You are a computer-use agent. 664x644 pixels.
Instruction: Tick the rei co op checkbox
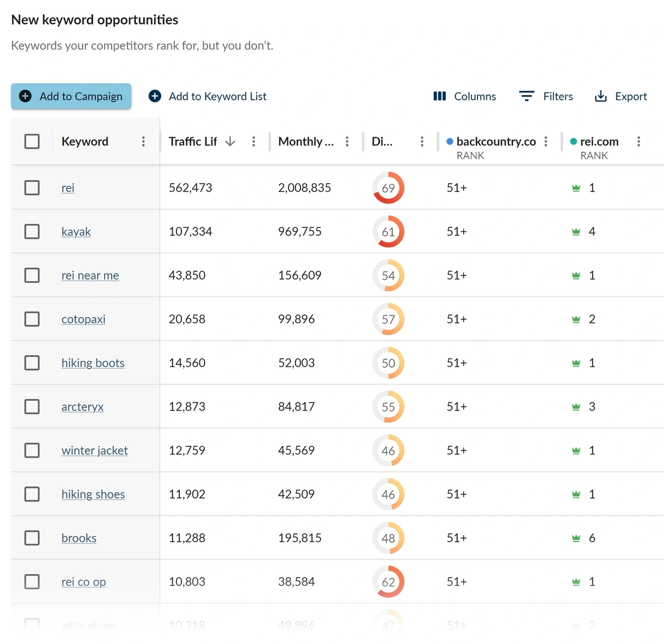(32, 581)
